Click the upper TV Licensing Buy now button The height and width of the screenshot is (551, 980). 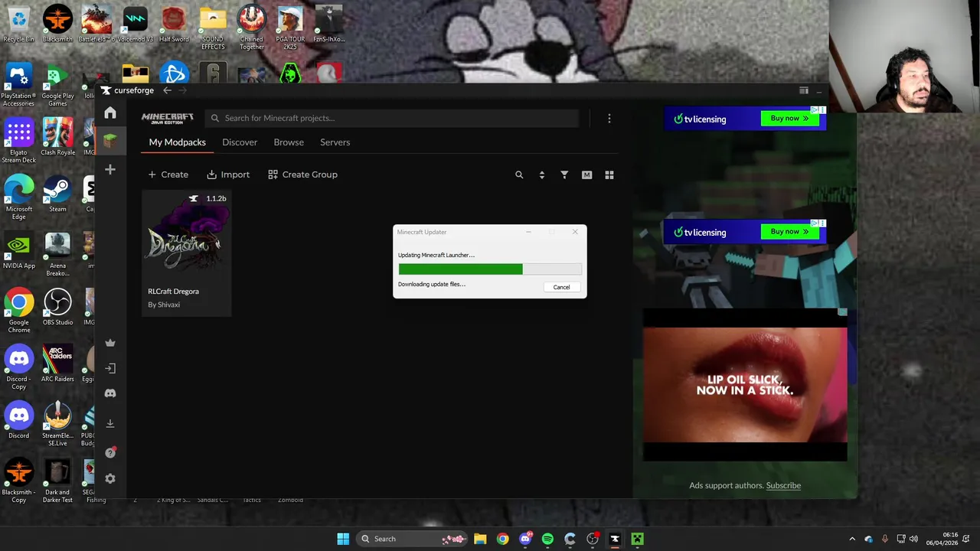(789, 119)
